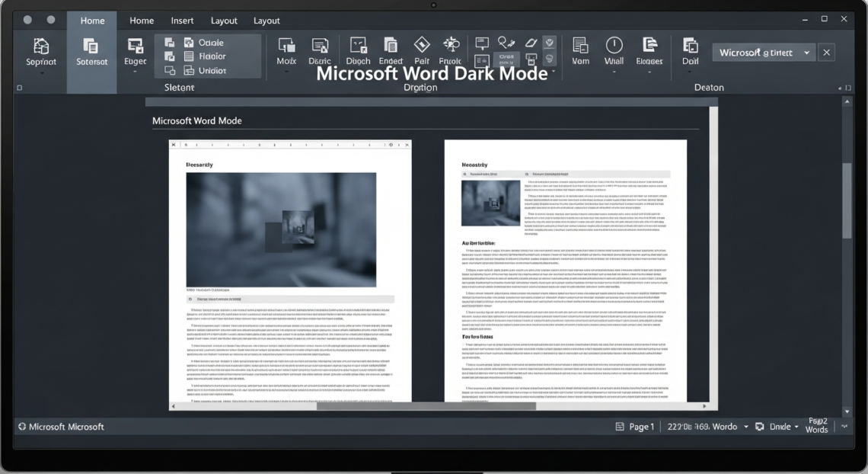Open the Wicrosoft dropdown in the search field
Screen dimensions: 868x474
tap(808, 52)
